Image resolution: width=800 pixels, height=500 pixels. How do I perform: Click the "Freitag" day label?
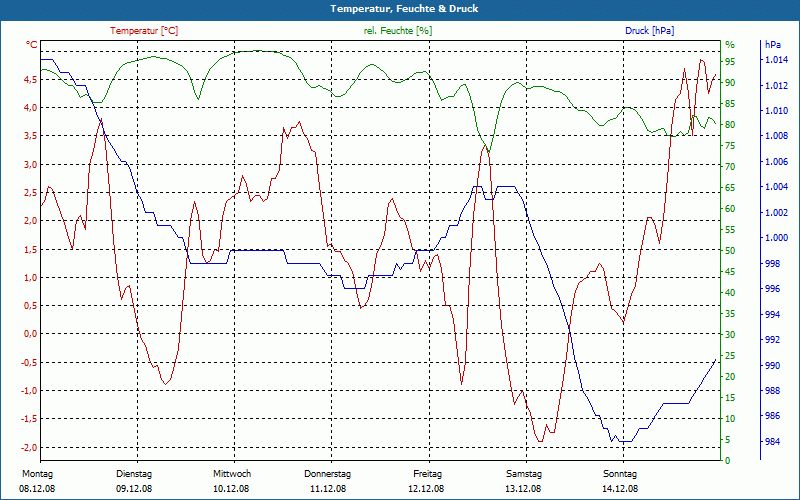coord(428,474)
